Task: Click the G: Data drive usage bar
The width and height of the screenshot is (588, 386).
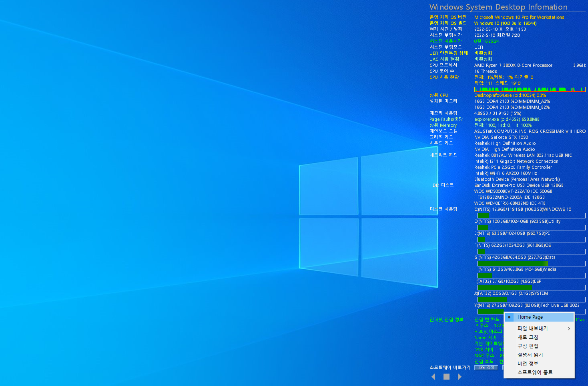Action: [531, 264]
